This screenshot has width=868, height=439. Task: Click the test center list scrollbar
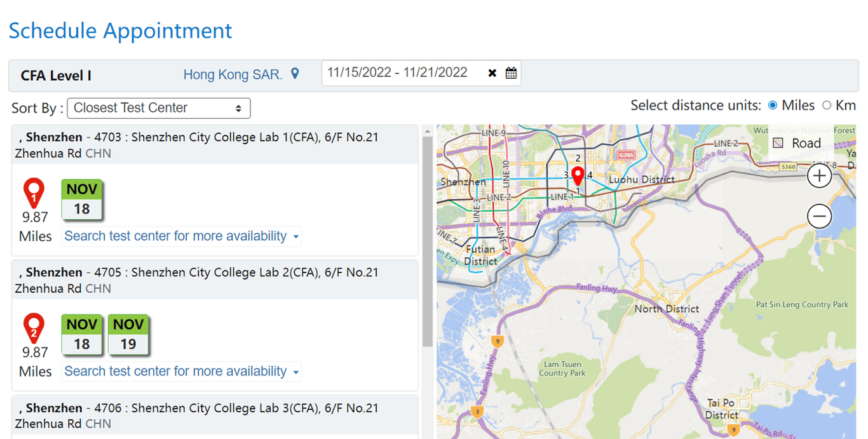pyautogui.click(x=428, y=240)
